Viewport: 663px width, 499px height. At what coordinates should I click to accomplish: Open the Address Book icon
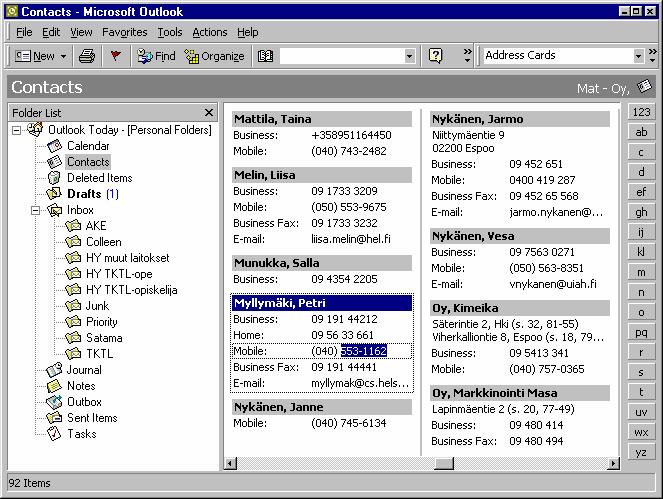[266, 56]
